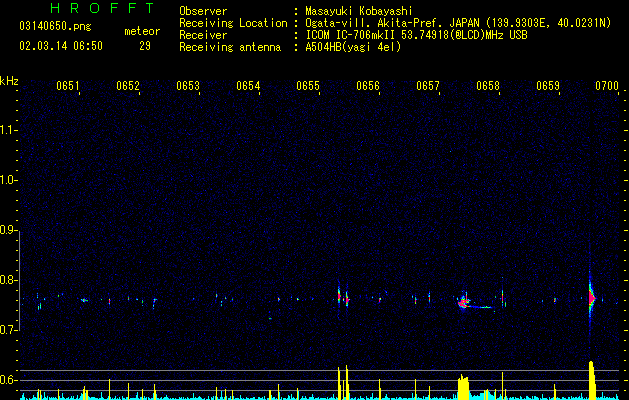The image size is (629, 400).
Task: Click the HROFFT title text
Action: click(103, 8)
